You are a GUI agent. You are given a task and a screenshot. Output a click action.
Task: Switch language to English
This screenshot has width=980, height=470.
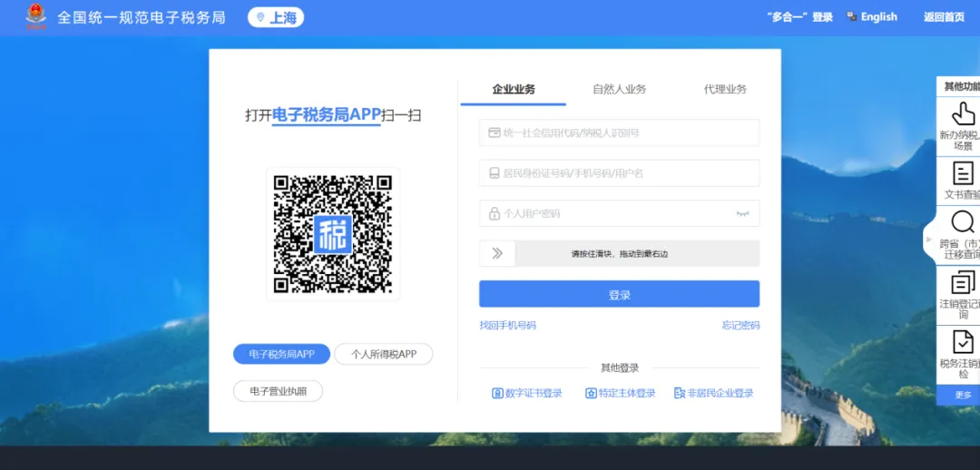click(x=878, y=17)
